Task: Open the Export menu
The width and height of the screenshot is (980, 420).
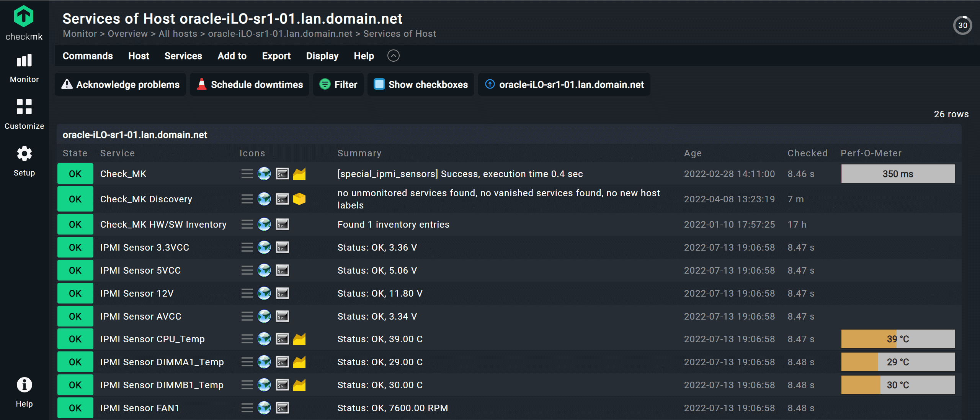Action: click(276, 56)
